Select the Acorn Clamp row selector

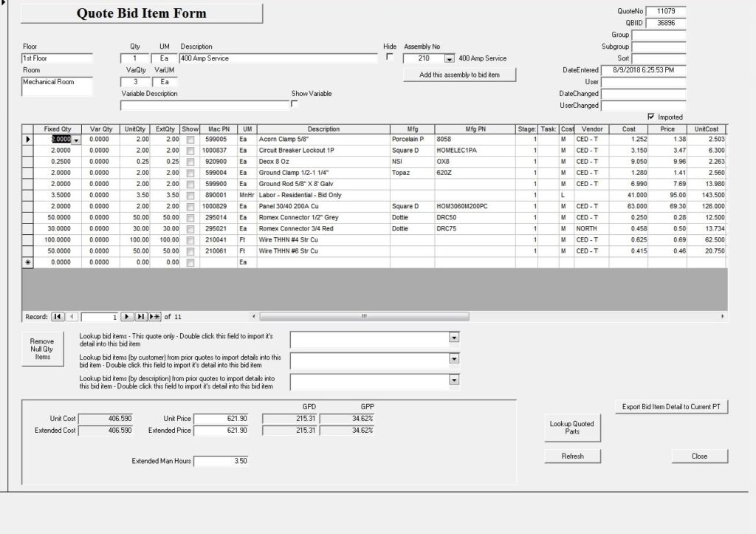[x=28, y=139]
